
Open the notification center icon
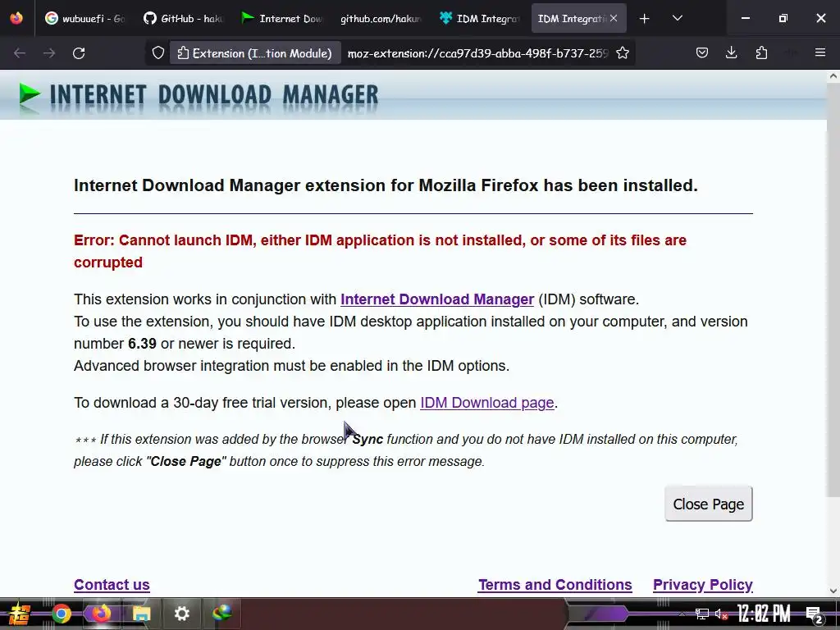click(x=815, y=614)
